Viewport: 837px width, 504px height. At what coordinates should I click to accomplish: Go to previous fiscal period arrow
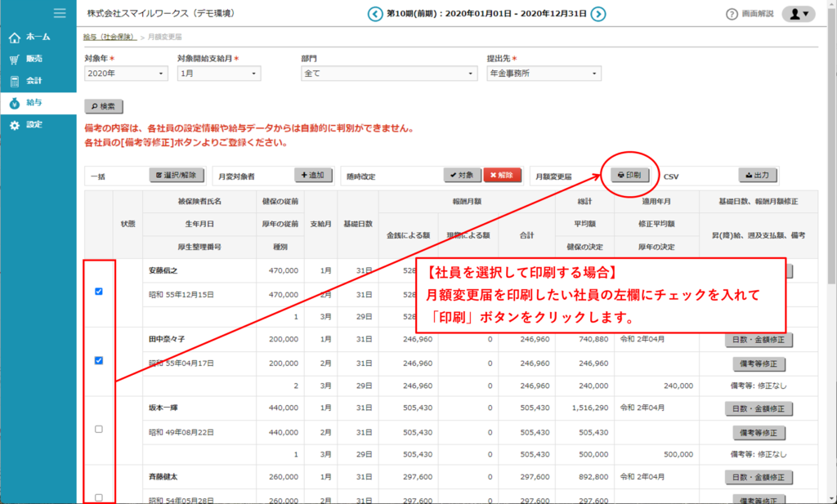[x=375, y=14]
